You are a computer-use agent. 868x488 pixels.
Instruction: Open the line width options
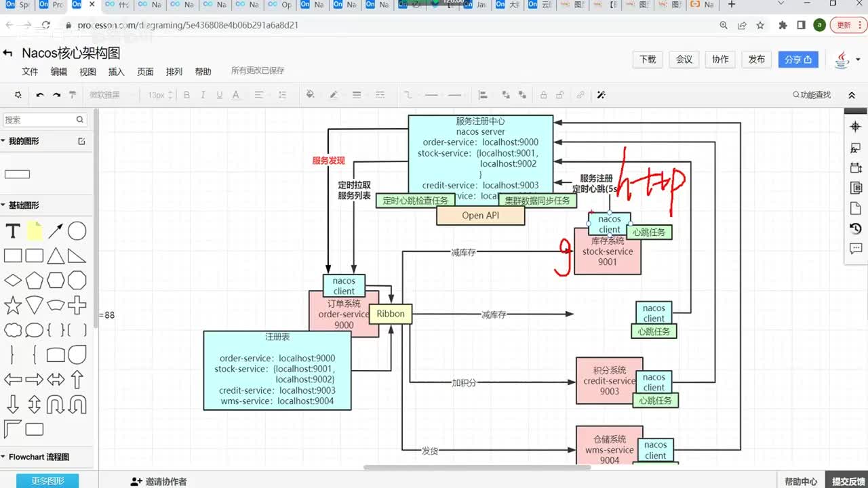[x=357, y=95]
